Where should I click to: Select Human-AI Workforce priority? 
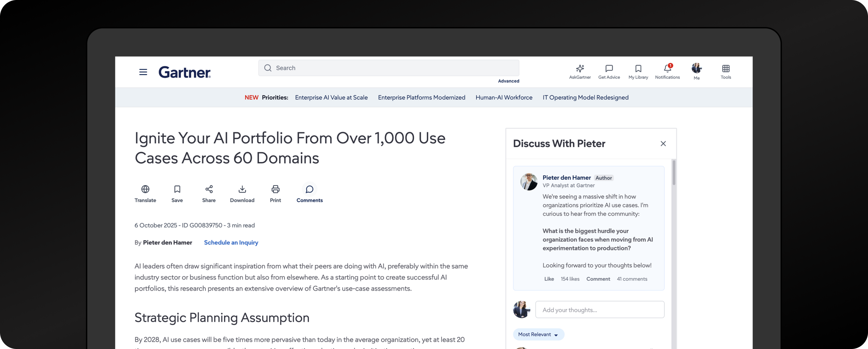(x=504, y=97)
